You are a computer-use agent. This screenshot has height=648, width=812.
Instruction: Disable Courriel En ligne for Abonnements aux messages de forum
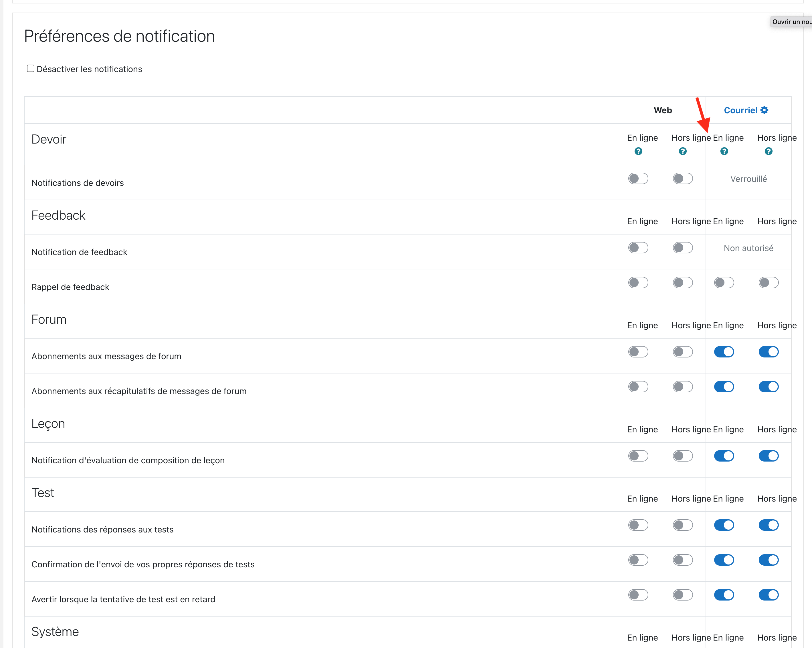coord(724,352)
